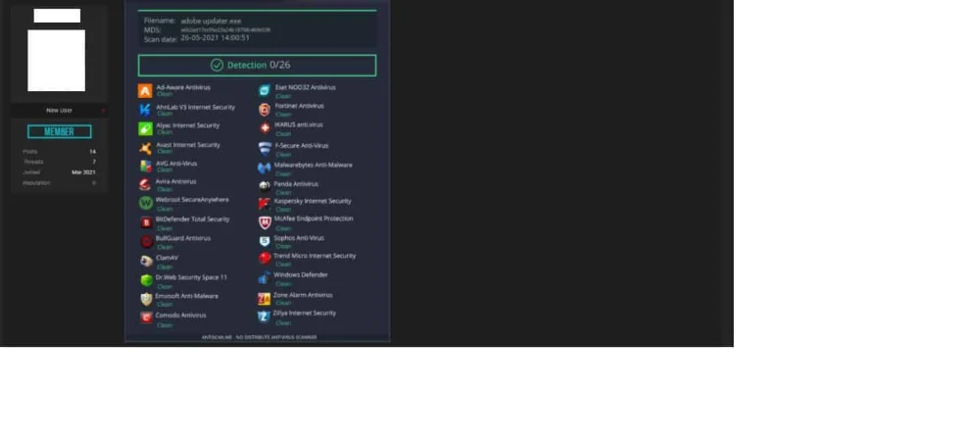The height and width of the screenshot is (441, 980).
Task: Click the green Detection checkmark icon
Action: coord(217,65)
